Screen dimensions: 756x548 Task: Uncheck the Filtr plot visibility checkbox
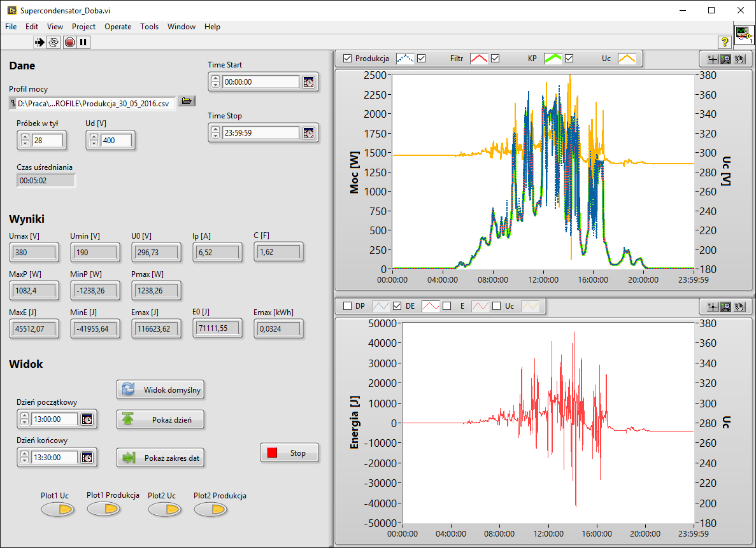(x=422, y=59)
